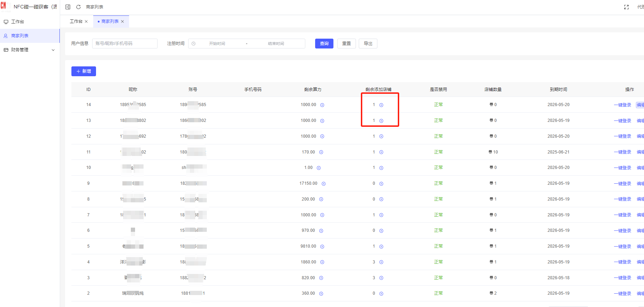
Task: Increase computing power for merchant ID 9
Action: [324, 184]
